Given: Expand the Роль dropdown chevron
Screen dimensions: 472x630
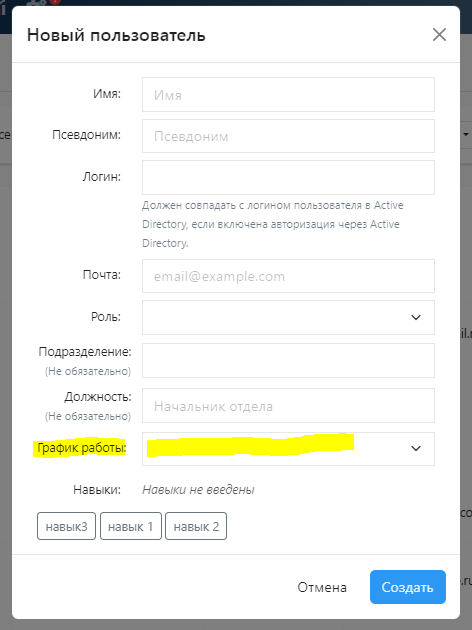Looking at the screenshot, I should click(416, 317).
